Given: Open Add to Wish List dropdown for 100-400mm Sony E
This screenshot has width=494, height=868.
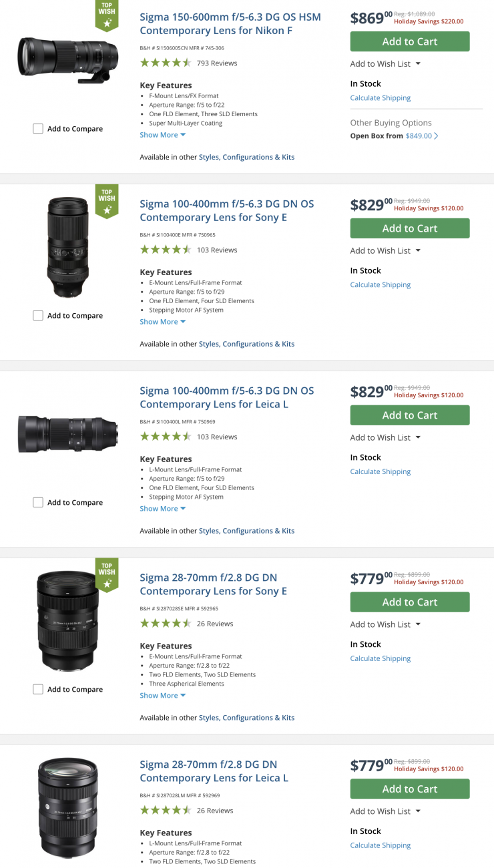Looking at the screenshot, I should (x=385, y=251).
